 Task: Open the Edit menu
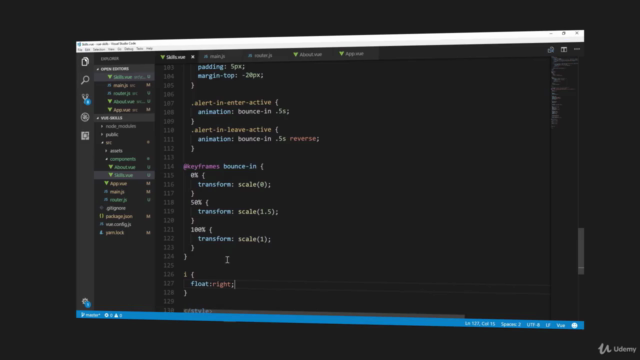coord(87,50)
